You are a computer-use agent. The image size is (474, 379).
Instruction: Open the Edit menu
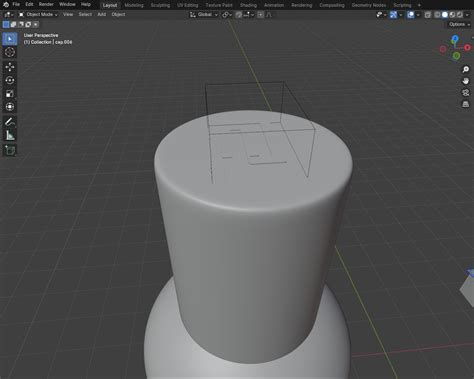click(x=29, y=4)
